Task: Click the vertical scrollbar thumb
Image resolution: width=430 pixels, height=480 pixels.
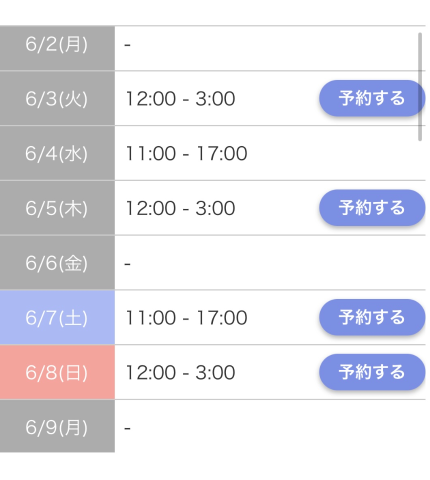Action: (420, 87)
